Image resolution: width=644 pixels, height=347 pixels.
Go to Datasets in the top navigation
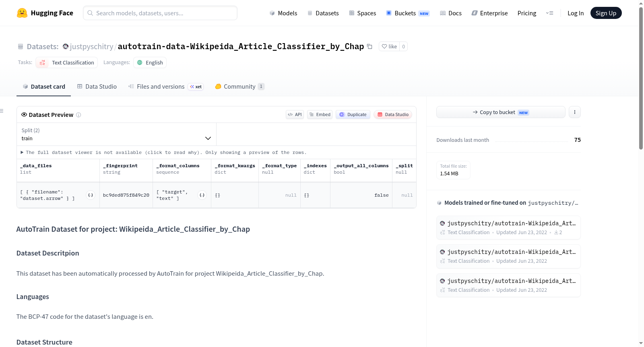point(323,13)
